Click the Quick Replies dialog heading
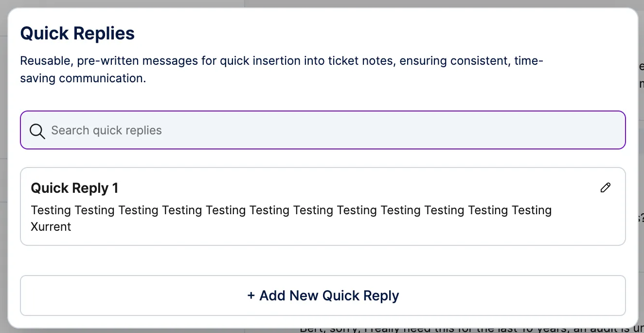 [77, 34]
